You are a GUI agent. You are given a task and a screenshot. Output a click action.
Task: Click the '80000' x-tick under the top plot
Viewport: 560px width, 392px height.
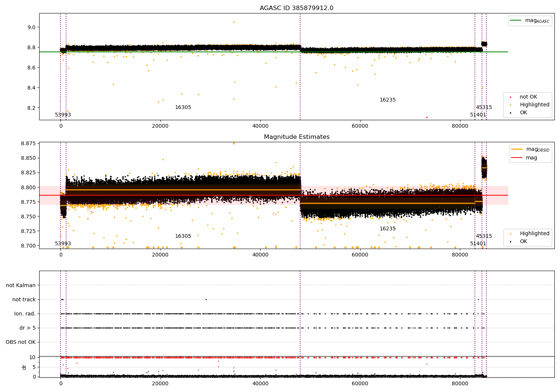click(x=460, y=126)
